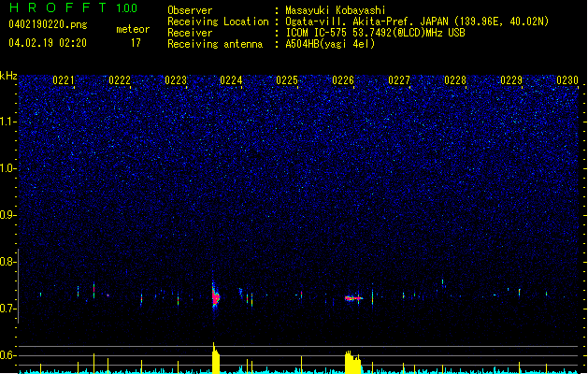Click antenna A504HB(yagi 4el) text
Image resolution: width=588 pixels, height=374 pixels.
[330, 44]
